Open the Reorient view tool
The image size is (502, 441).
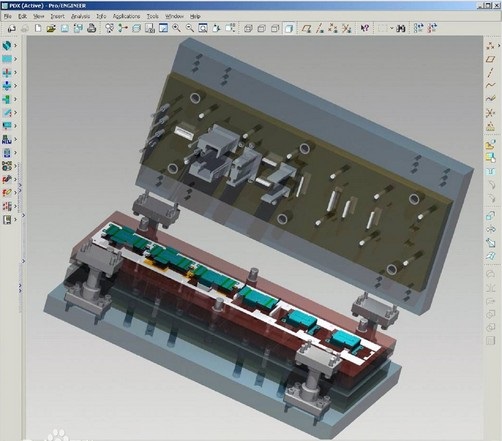pos(216,28)
